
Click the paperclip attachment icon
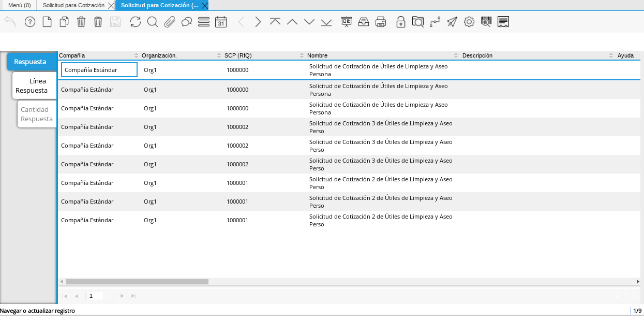[x=170, y=22]
